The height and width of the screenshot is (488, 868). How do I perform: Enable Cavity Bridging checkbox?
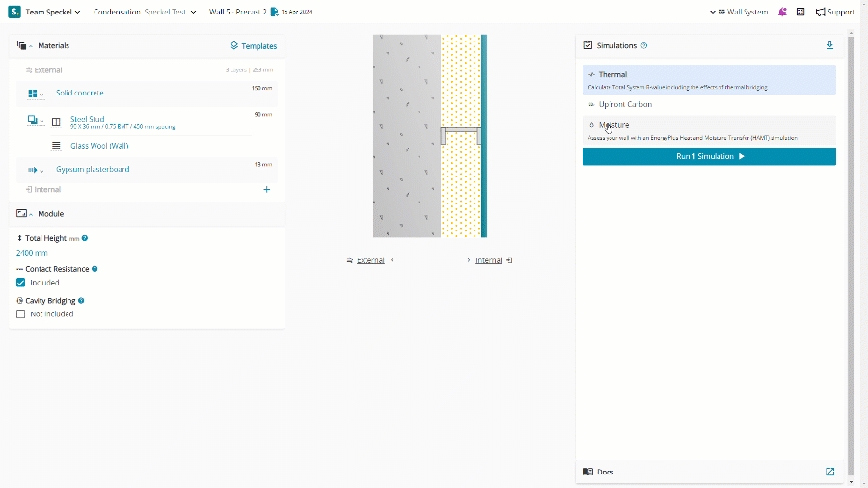tap(21, 314)
